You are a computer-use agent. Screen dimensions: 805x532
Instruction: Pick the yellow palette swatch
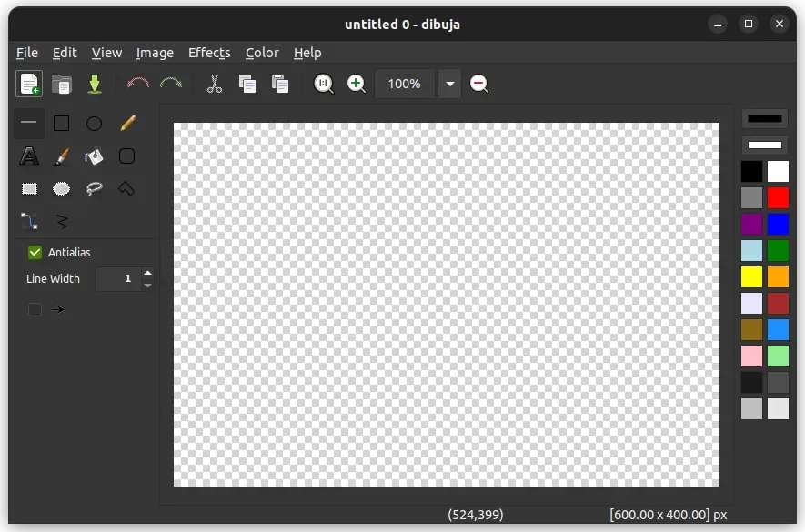(751, 277)
